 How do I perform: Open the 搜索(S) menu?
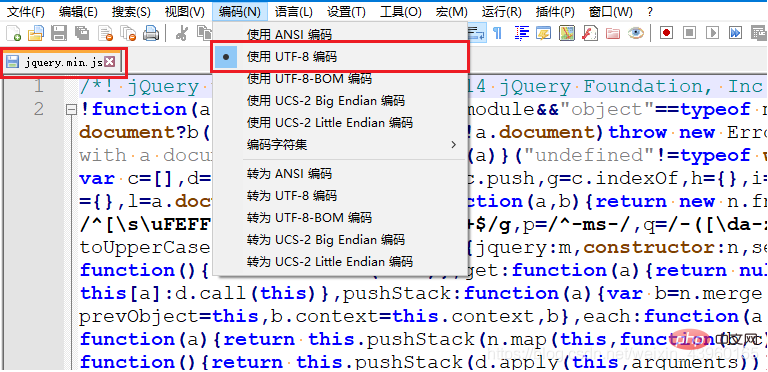click(x=131, y=11)
